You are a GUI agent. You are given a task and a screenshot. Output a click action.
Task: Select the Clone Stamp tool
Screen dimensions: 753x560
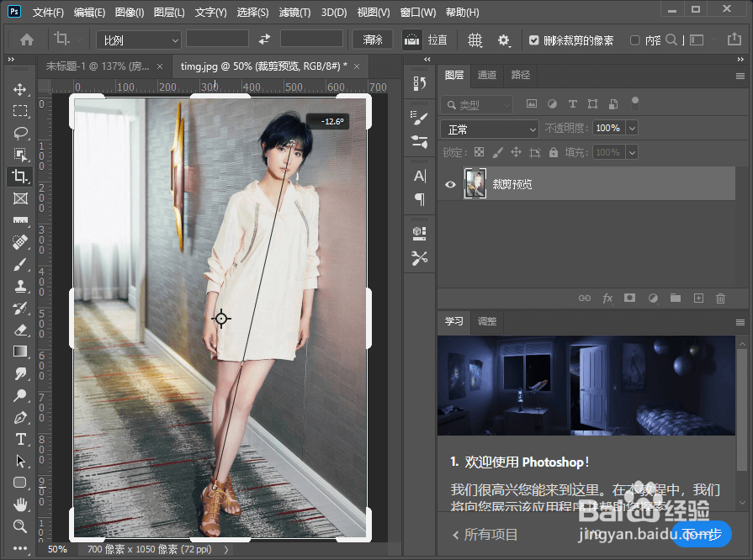tap(19, 286)
